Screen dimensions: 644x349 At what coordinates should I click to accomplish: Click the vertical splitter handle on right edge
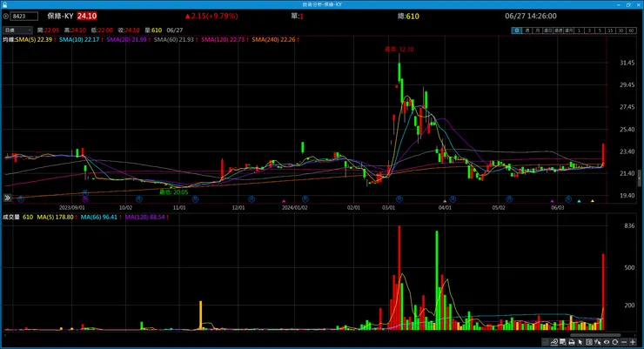(639, 178)
